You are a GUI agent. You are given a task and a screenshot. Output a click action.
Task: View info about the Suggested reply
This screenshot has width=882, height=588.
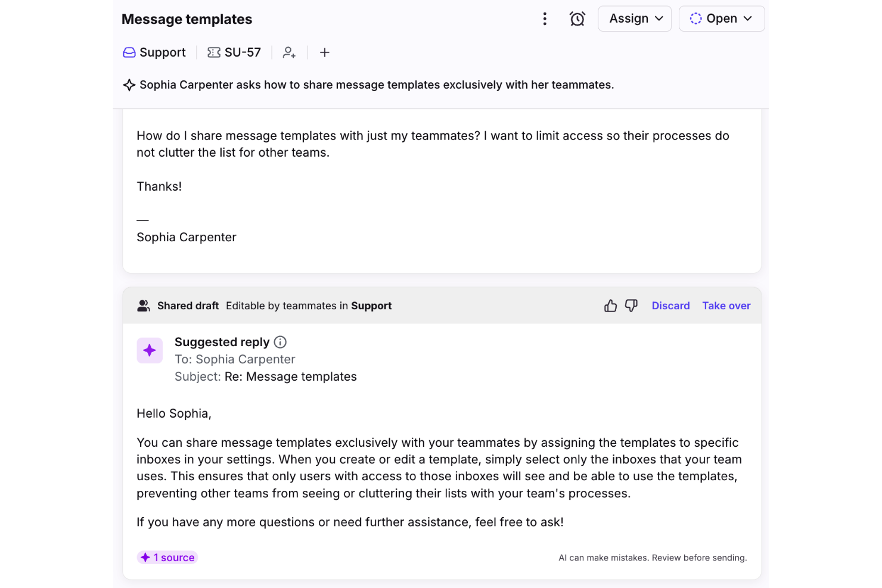pyautogui.click(x=280, y=342)
